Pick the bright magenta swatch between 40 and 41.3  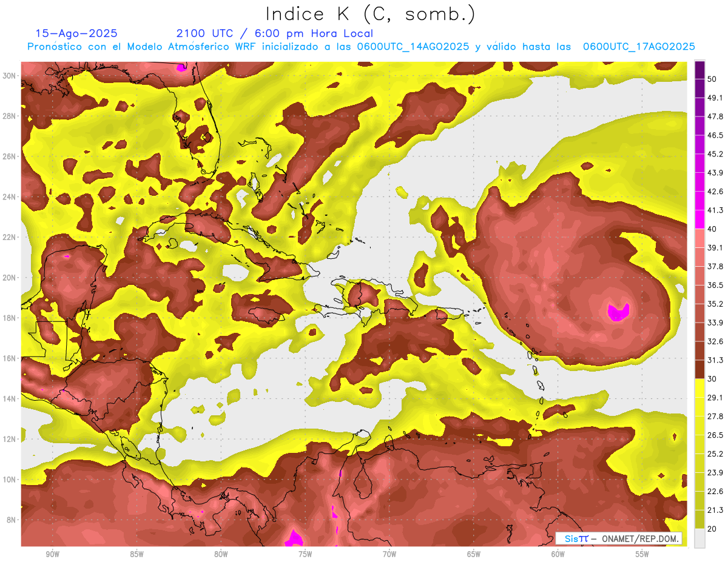(x=699, y=219)
